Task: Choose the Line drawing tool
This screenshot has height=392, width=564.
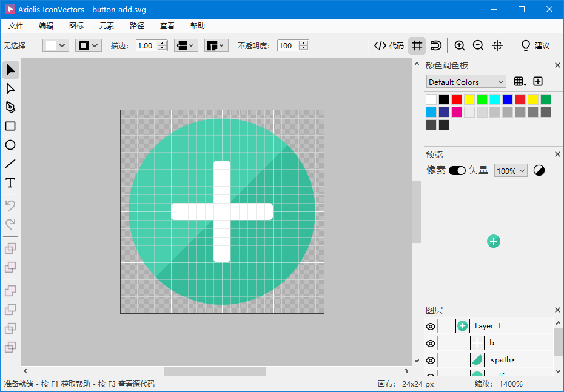Action: pos(10,164)
